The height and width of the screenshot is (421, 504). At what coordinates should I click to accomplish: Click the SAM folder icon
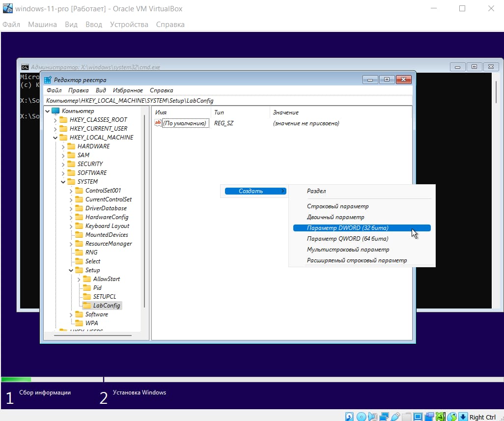71,155
